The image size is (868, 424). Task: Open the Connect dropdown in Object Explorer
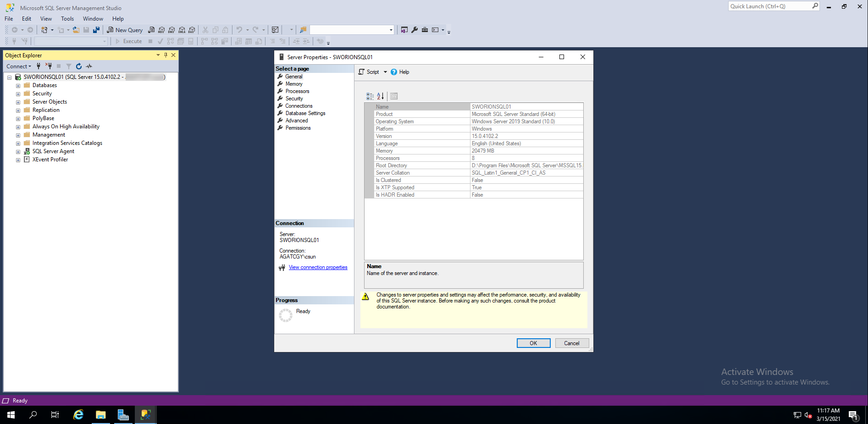coord(19,66)
